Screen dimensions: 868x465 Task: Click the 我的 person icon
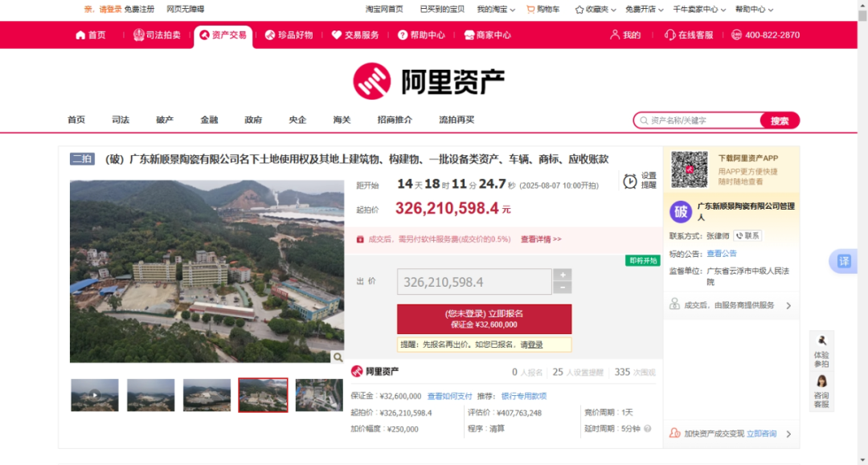(x=615, y=35)
